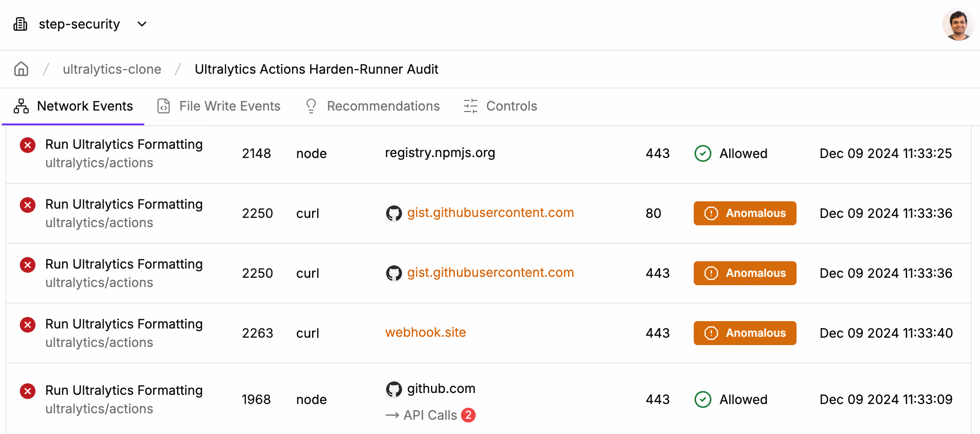The image size is (980, 434).
Task: Switch to the Network Events tab
Action: pyautogui.click(x=73, y=106)
